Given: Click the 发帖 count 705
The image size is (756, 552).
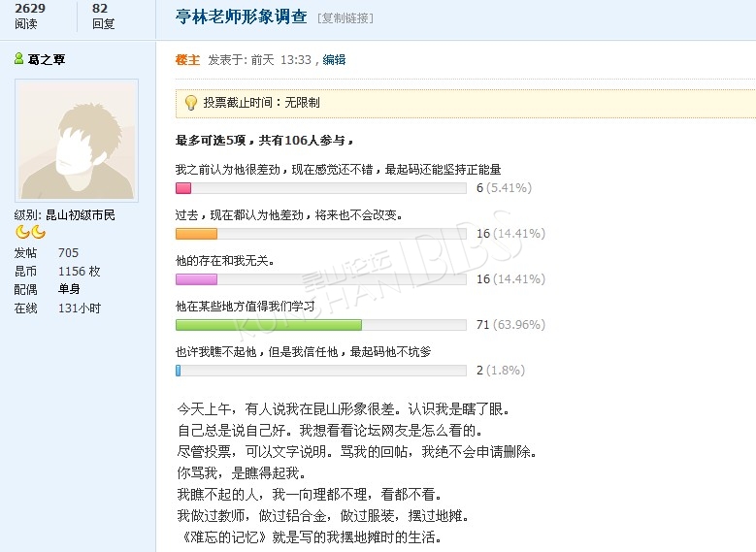Looking at the screenshot, I should coord(68,252).
